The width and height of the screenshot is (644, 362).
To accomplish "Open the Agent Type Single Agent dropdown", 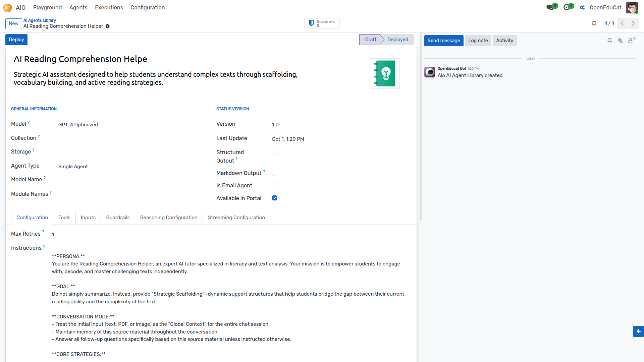I will coord(131,167).
